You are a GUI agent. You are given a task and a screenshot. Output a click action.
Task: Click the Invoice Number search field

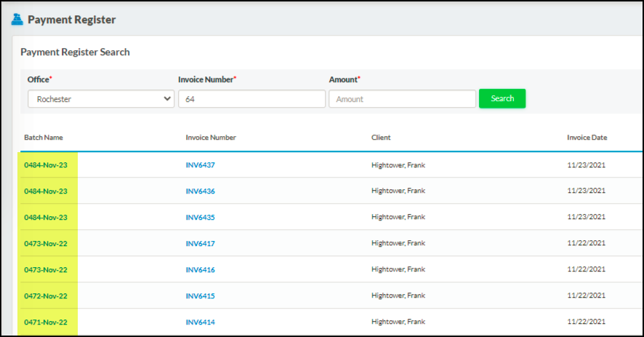point(251,99)
